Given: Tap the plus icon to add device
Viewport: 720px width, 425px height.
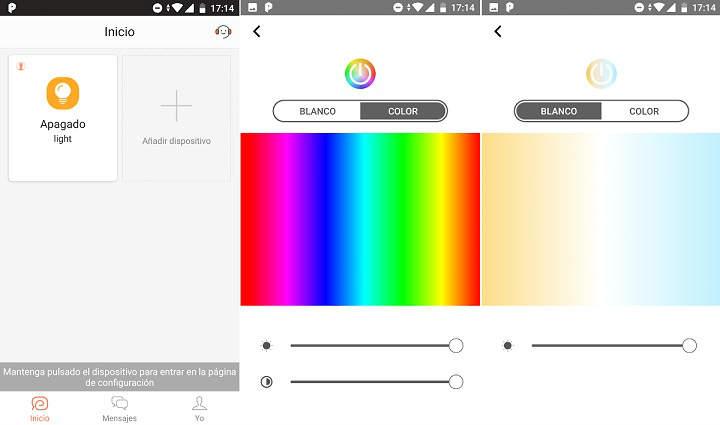Looking at the screenshot, I should click(x=176, y=105).
